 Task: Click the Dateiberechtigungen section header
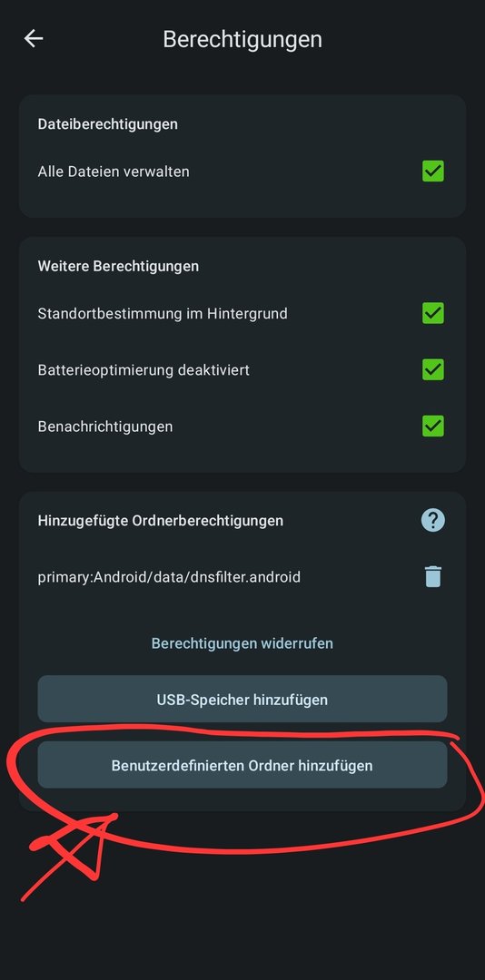click(108, 123)
